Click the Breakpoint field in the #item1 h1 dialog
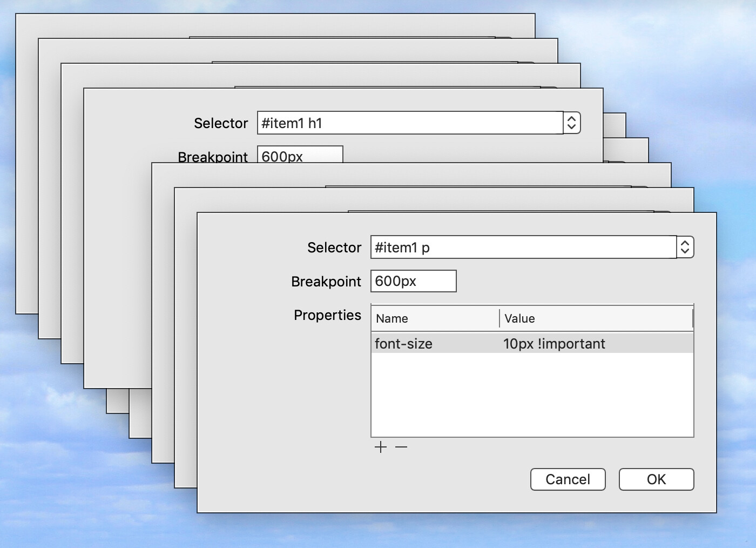This screenshot has width=756, height=548. point(300,155)
